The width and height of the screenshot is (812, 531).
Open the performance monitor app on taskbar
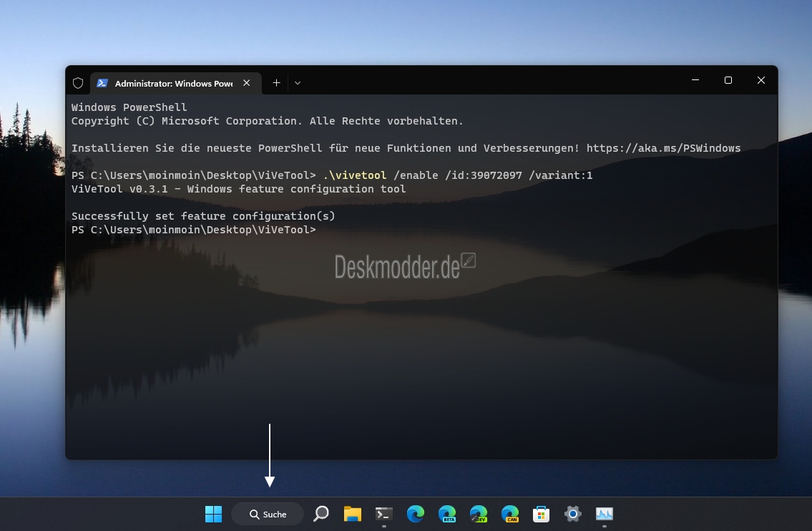coord(605,514)
